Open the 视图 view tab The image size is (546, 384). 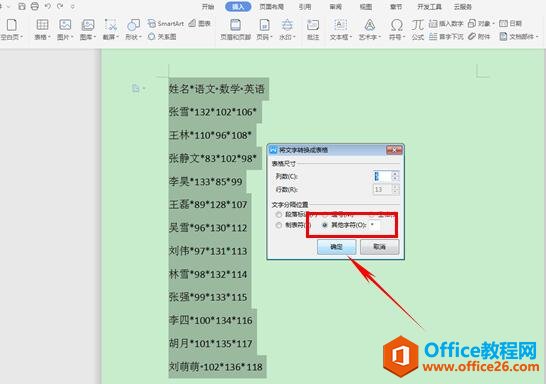coord(366,7)
